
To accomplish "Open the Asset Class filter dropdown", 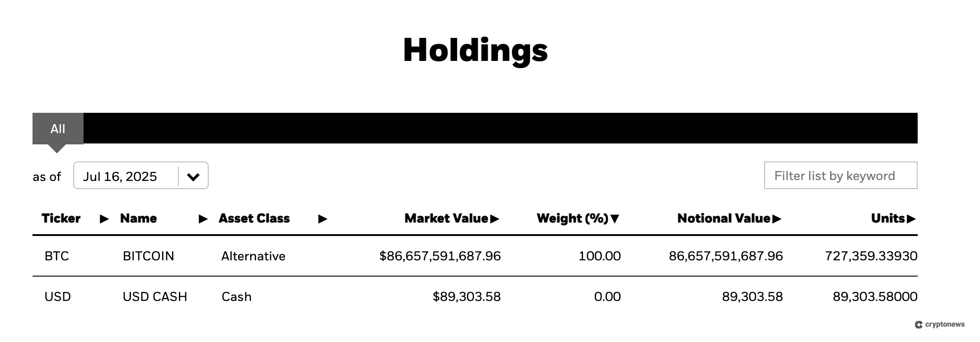I will click(322, 219).
